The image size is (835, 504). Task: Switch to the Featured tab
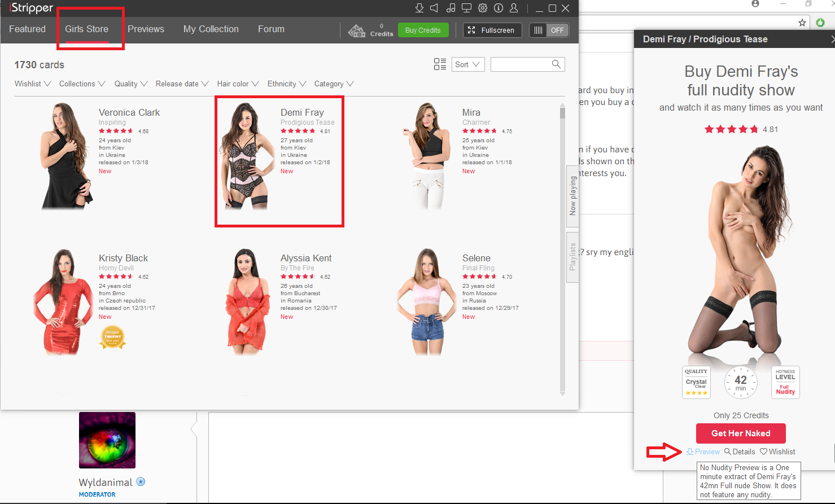click(x=27, y=29)
